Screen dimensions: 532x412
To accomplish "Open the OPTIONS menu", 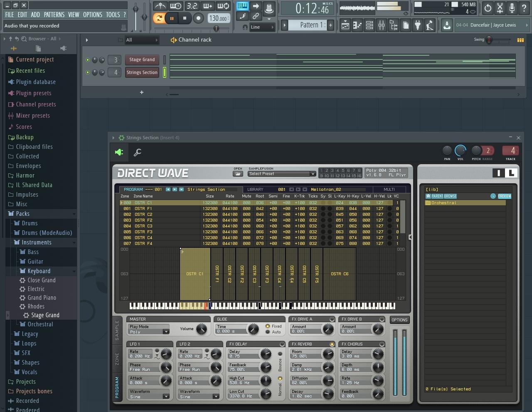I will pos(92,15).
